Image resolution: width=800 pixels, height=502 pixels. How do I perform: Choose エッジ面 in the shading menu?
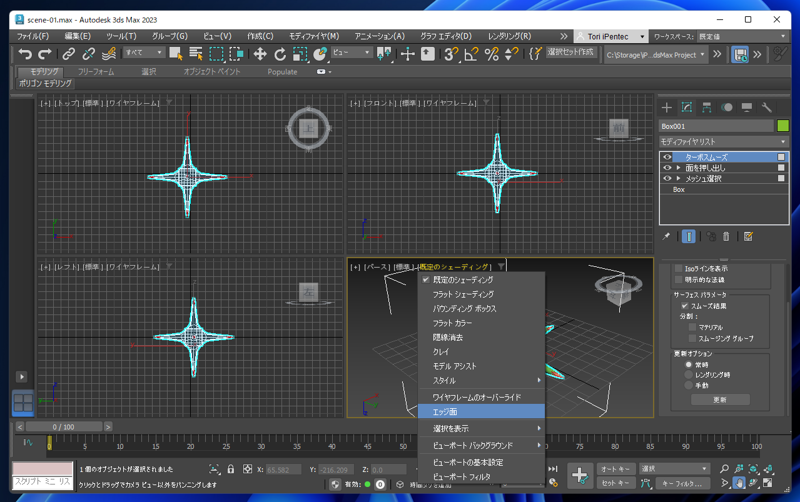(x=481, y=411)
